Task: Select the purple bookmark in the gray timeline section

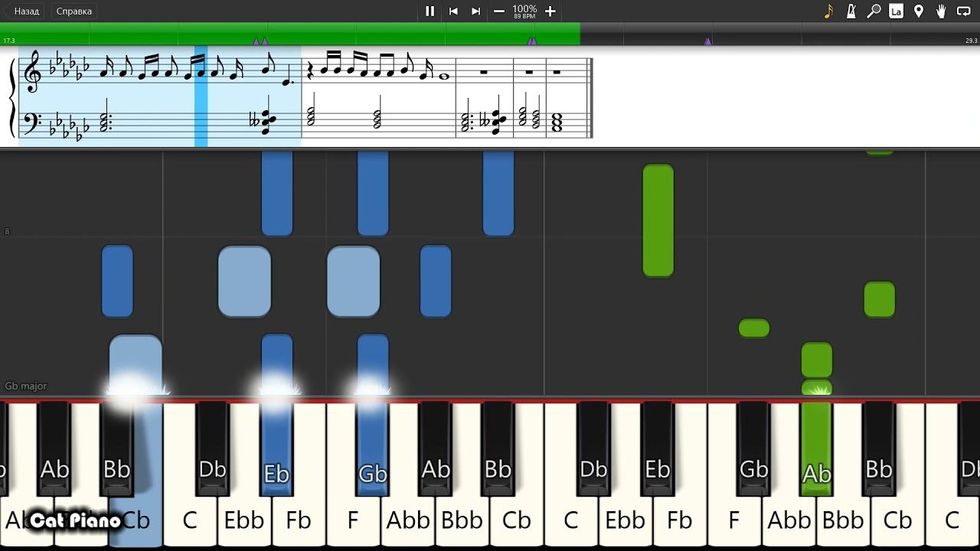Action: click(707, 41)
